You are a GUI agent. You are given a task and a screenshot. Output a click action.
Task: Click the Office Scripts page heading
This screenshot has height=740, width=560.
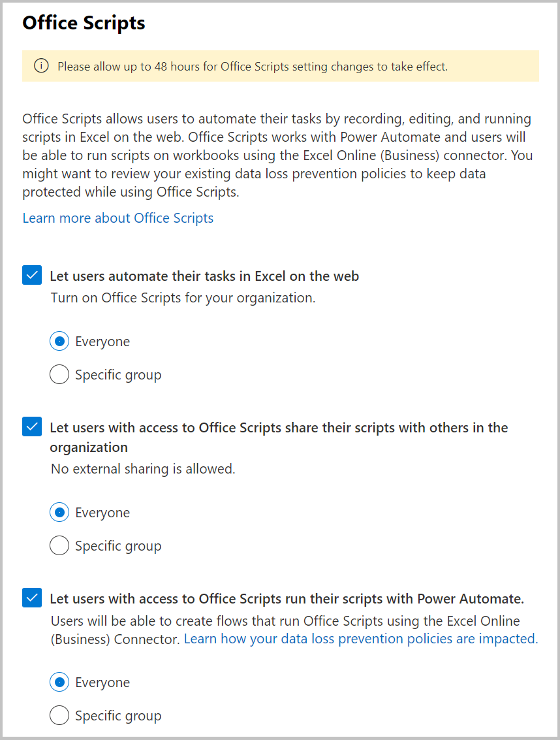(84, 24)
